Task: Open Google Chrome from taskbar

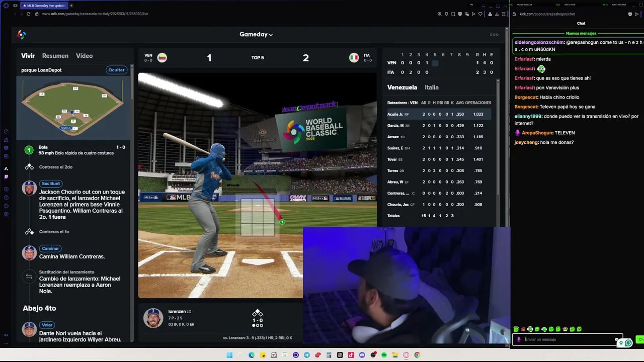Action: pos(417,355)
